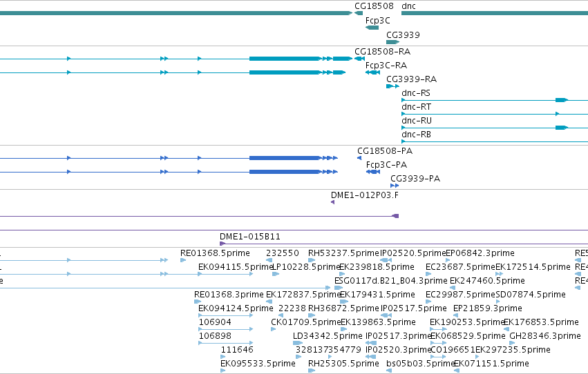588x374 pixels.
Task: Click the DME1-012P03.F clone label
Action: click(x=365, y=195)
